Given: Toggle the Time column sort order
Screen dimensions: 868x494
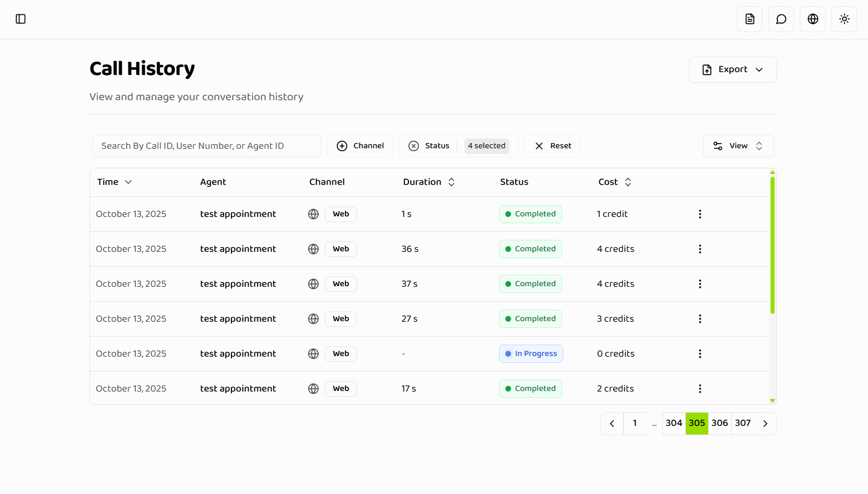Looking at the screenshot, I should [x=128, y=181].
